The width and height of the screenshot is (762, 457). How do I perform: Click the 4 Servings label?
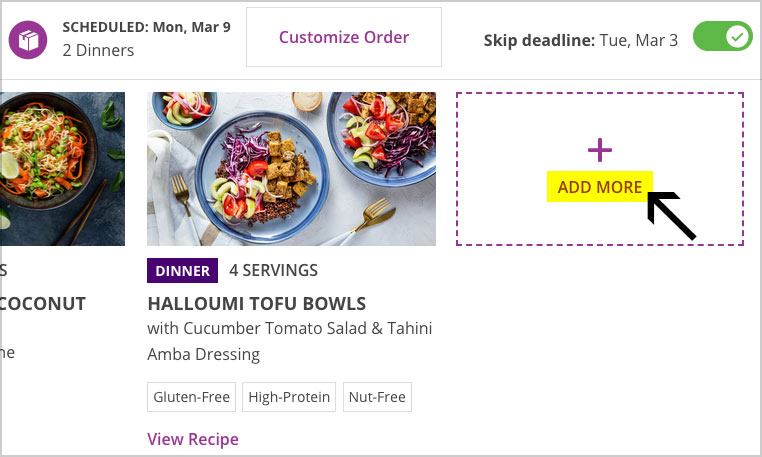273,270
